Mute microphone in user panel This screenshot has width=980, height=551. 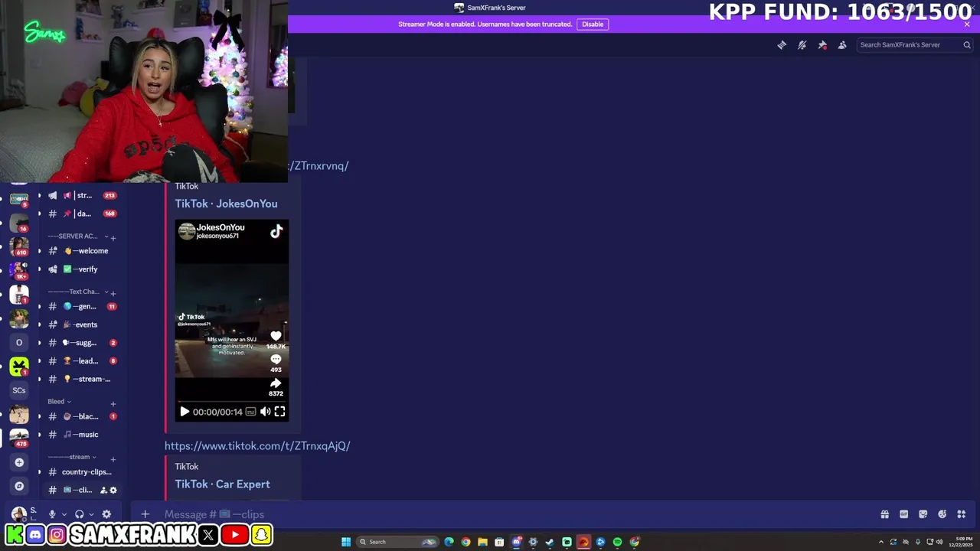52,514
